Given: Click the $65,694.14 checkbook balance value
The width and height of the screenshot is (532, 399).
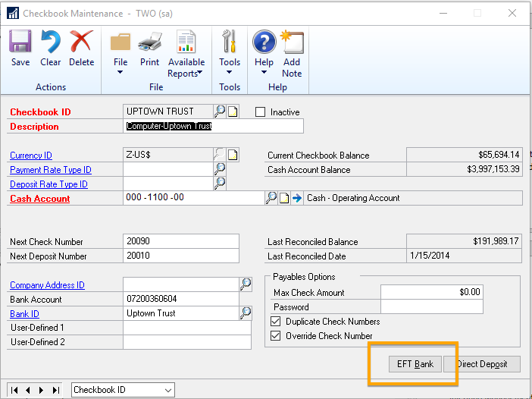Looking at the screenshot, I should pyautogui.click(x=464, y=155).
